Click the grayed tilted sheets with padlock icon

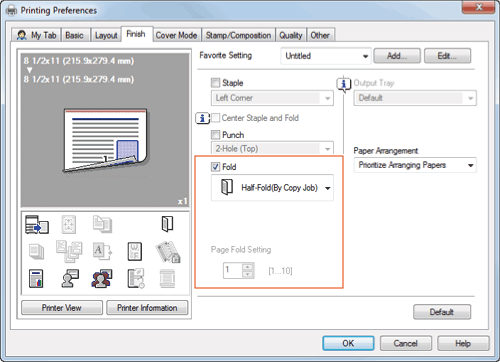click(x=168, y=252)
